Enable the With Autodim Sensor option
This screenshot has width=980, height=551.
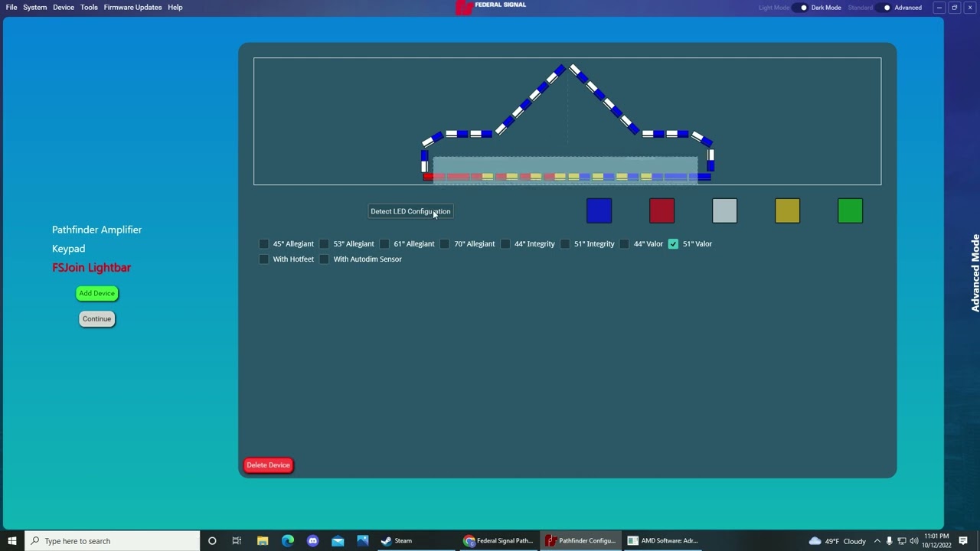(324, 259)
